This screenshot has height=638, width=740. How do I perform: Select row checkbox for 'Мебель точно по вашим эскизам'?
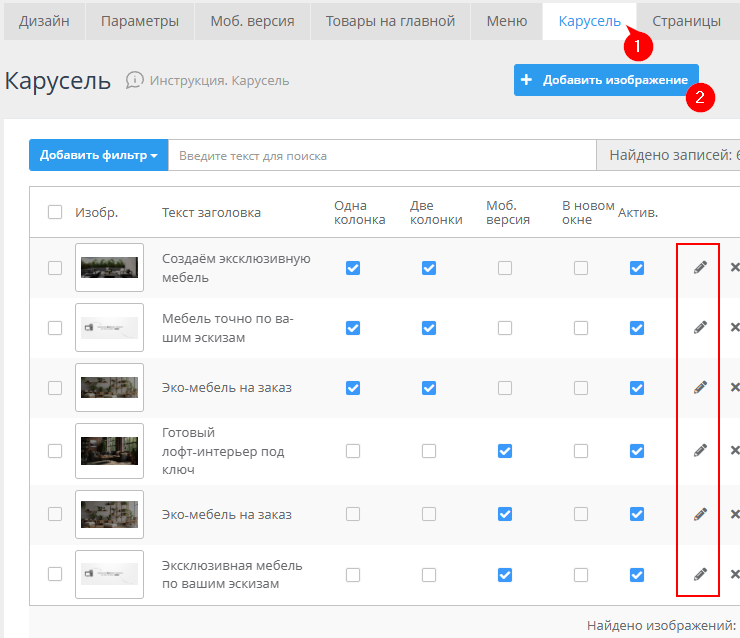coord(55,328)
